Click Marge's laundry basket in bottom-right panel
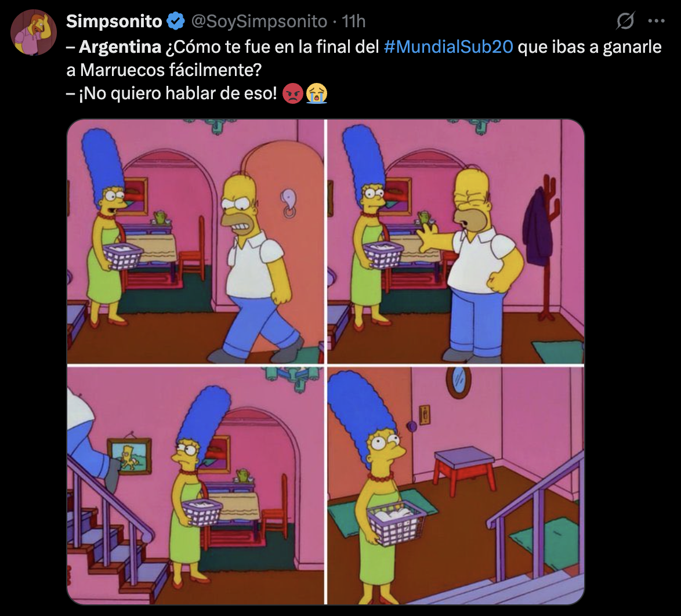Screen dimensions: 681x616 [396, 523]
